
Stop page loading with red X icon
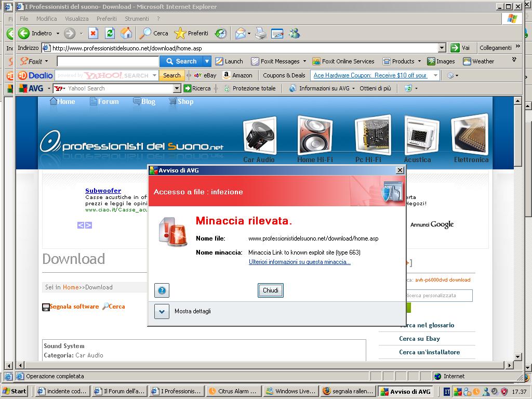[94, 33]
